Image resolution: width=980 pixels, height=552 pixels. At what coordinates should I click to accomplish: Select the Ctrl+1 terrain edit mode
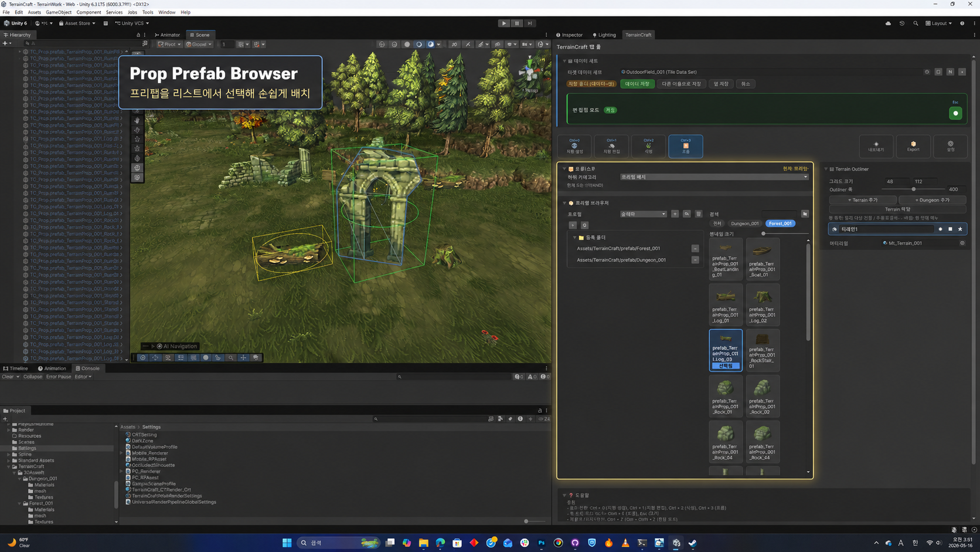611,146
